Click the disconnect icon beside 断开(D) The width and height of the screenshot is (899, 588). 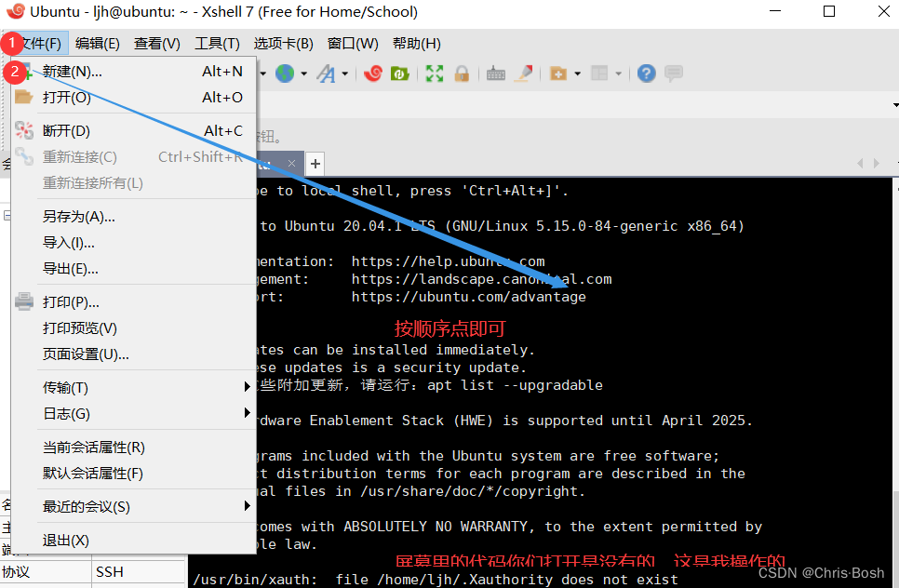pyautogui.click(x=24, y=130)
